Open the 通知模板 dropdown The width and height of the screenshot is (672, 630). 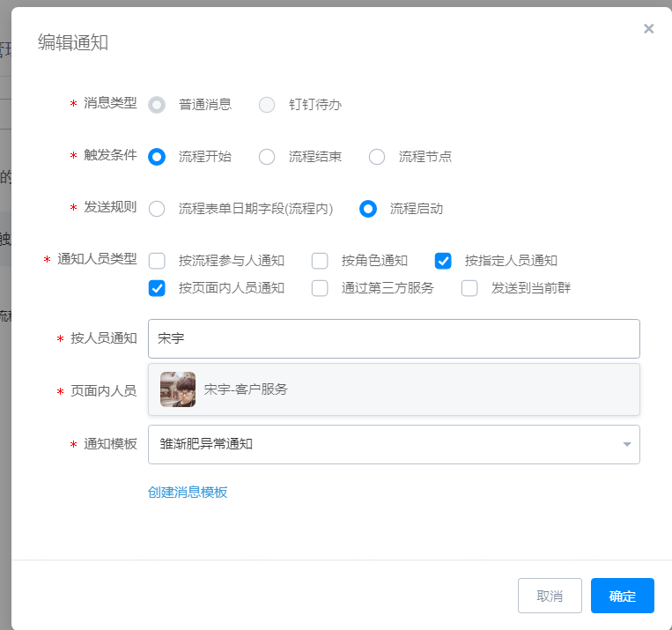click(394, 444)
